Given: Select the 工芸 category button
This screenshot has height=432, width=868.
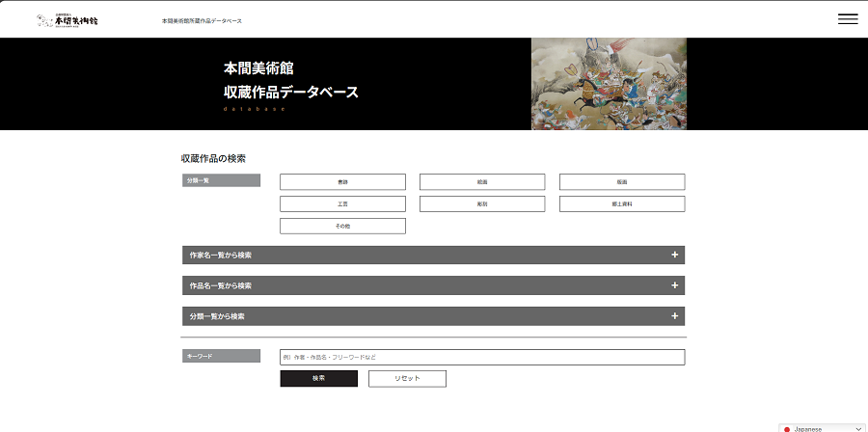Looking at the screenshot, I should click(x=342, y=204).
